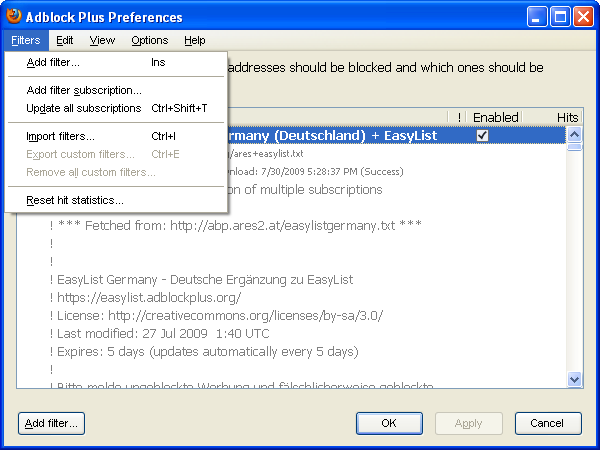Open the Edit menu
This screenshot has height=450, width=600.
click(x=65, y=40)
